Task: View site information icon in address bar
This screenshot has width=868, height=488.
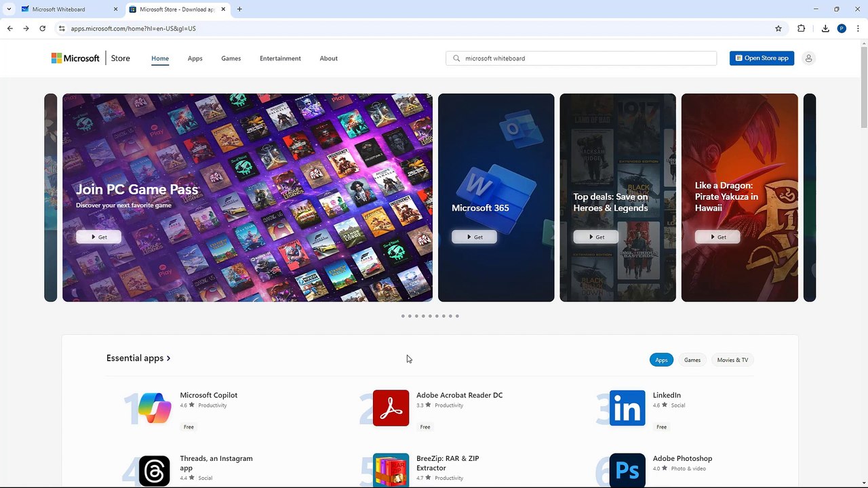Action: point(61,28)
